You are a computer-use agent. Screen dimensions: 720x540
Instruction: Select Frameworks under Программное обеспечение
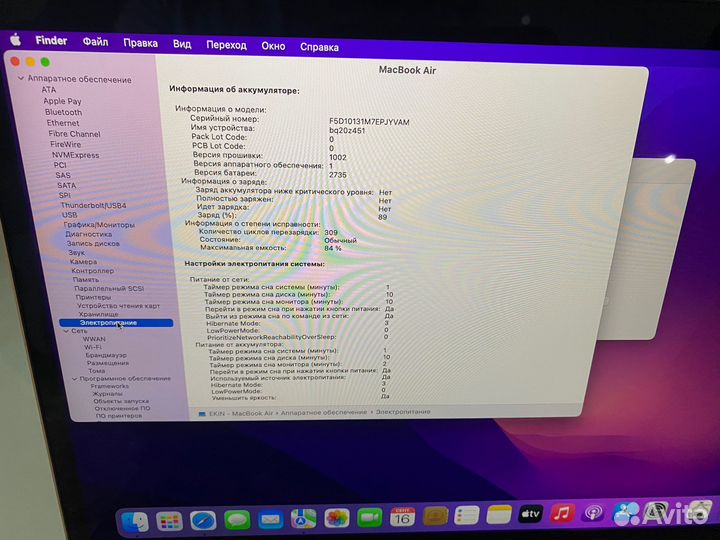[110, 387]
